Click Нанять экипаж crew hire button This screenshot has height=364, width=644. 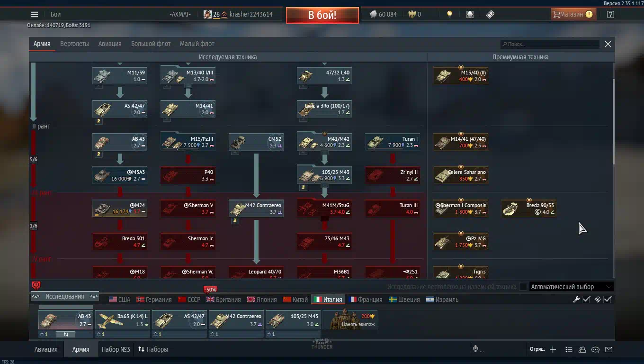(x=350, y=319)
